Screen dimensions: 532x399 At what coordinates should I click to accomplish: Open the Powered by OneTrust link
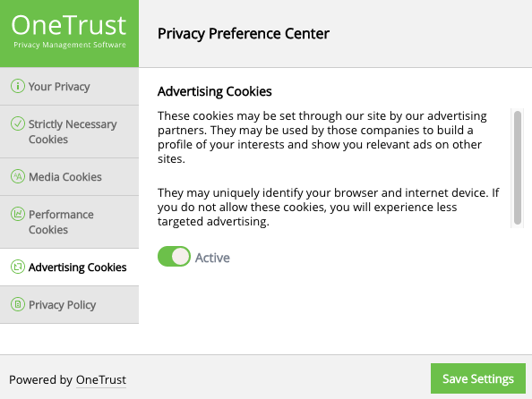point(101,380)
